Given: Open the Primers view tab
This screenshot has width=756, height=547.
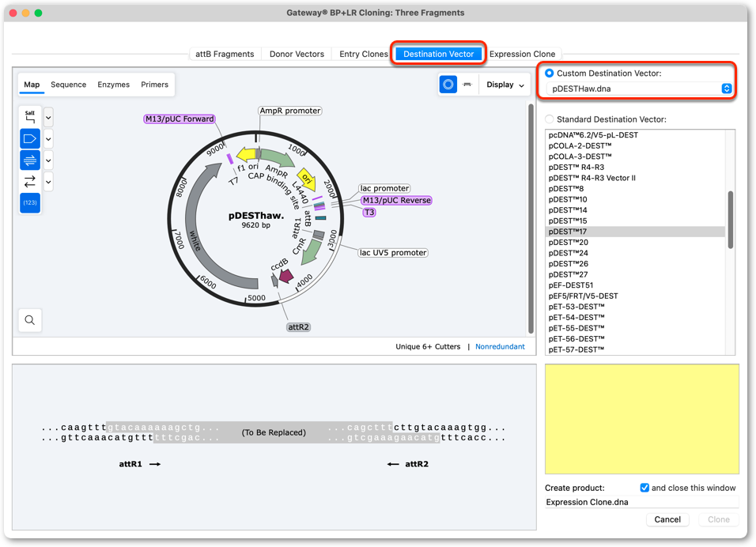Looking at the screenshot, I should [154, 85].
